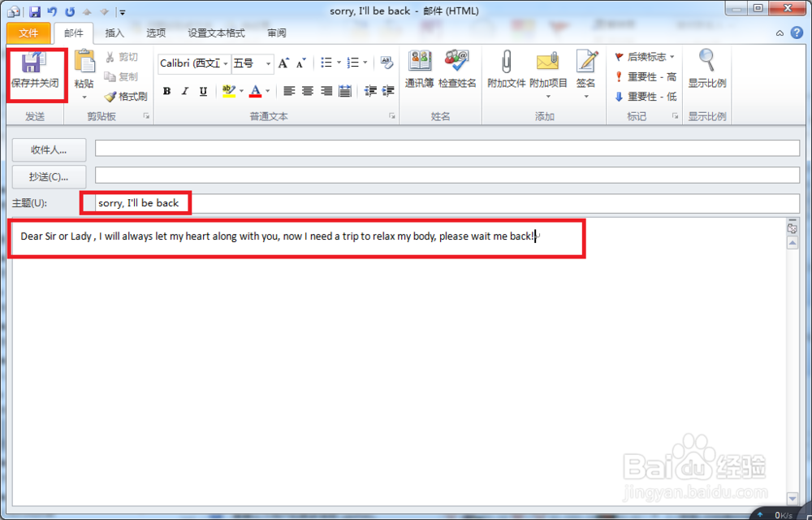Open the Customize Quick Access Toolbar dropdown

pos(123,12)
